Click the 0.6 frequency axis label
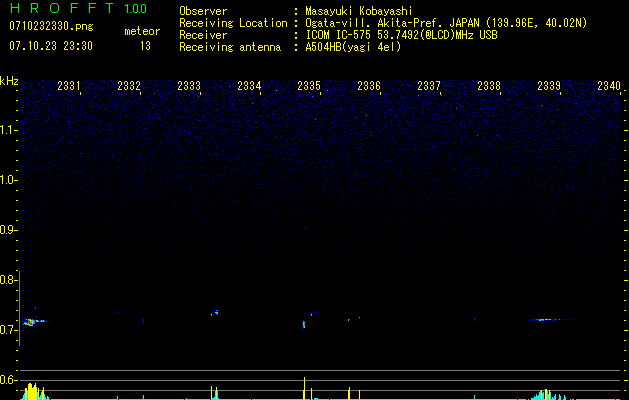 [8, 380]
